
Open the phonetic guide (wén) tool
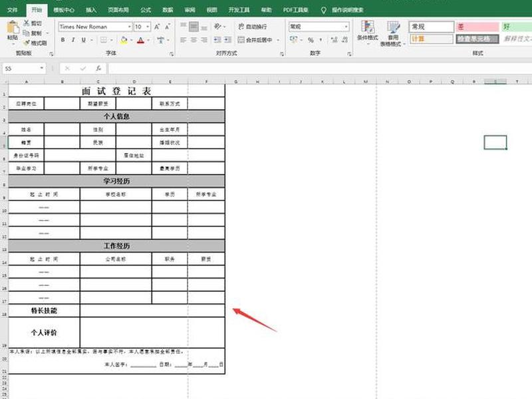160,40
